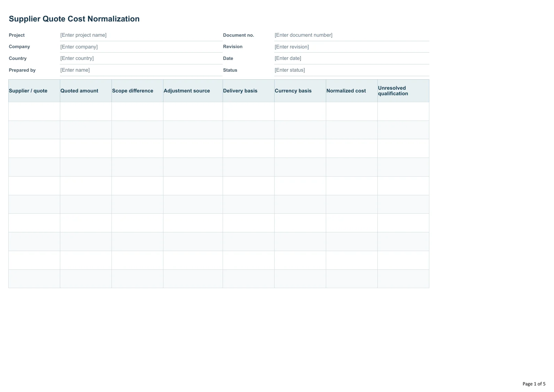Click the 'Document no.' field label
The image size is (554, 392).
(x=239, y=35)
